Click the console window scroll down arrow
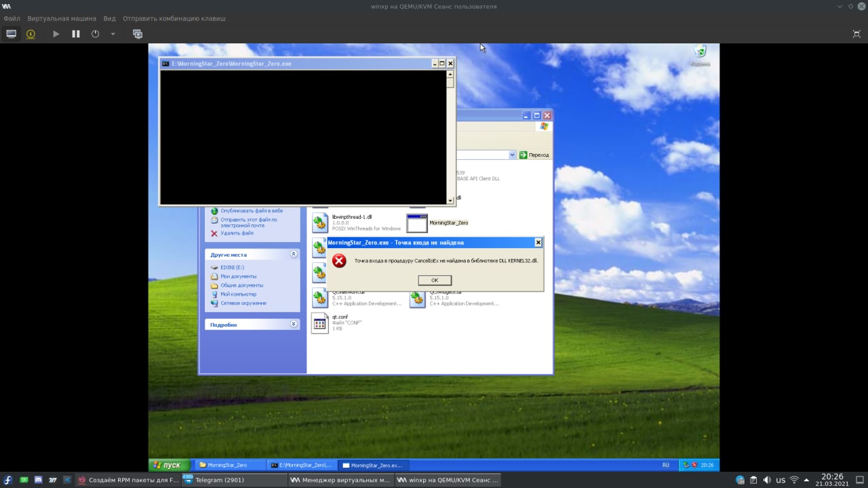Image resolution: width=868 pixels, height=488 pixels. pyautogui.click(x=450, y=201)
